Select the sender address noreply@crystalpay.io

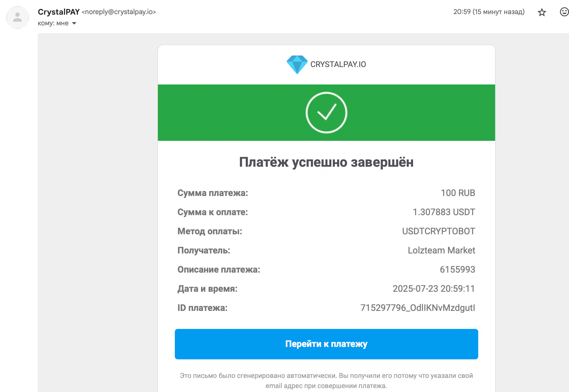pyautogui.click(x=119, y=12)
